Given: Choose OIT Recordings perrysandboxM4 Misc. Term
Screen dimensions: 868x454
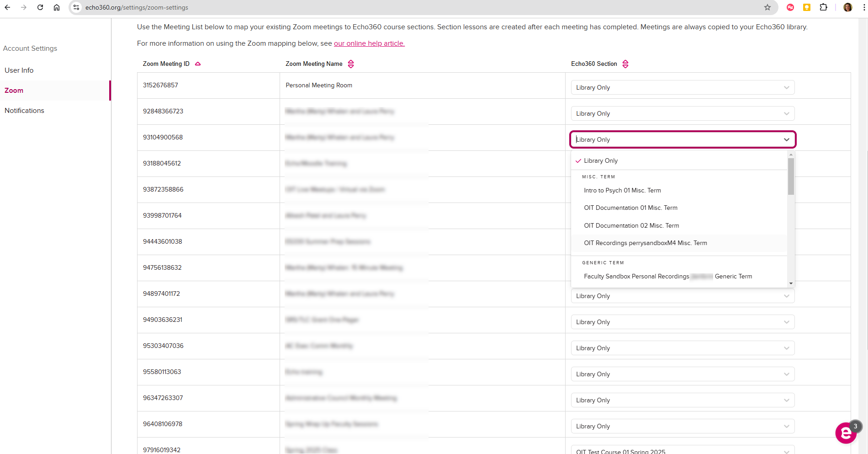Looking at the screenshot, I should [x=679, y=243].
